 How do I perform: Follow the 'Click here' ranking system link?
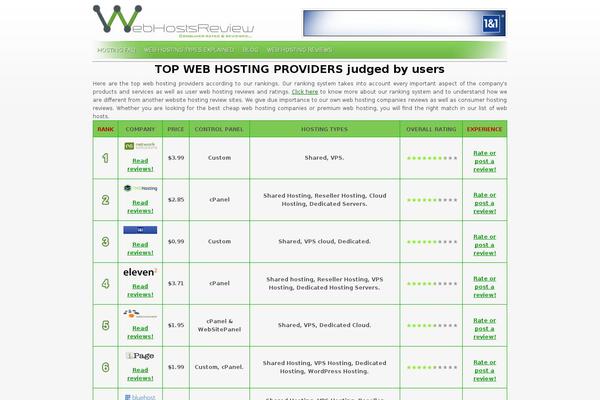[x=305, y=92]
